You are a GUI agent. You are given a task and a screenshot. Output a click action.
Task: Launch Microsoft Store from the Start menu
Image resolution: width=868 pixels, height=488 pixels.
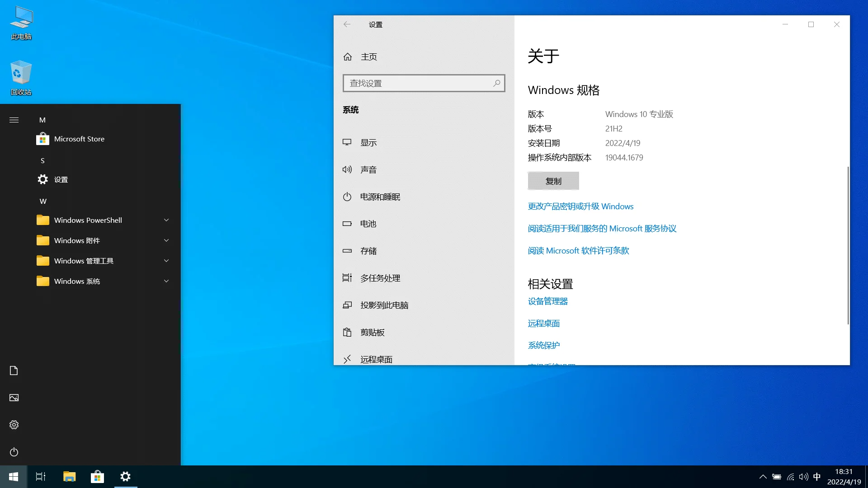tap(80, 139)
